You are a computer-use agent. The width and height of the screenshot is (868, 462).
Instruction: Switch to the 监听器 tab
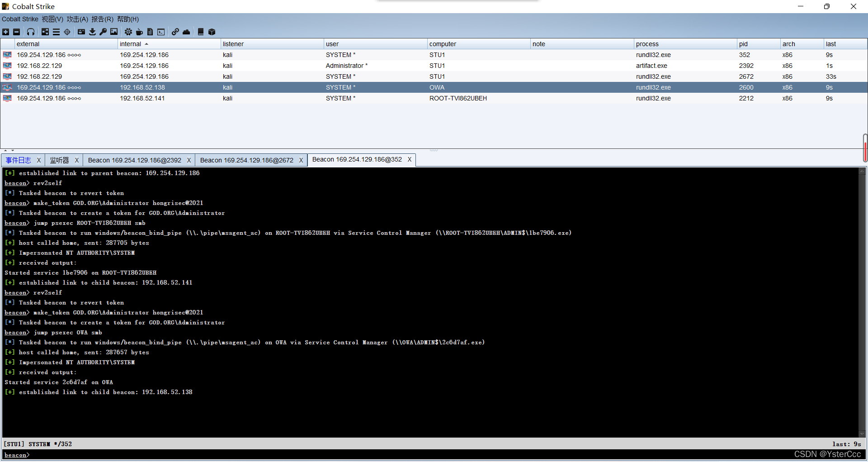[x=60, y=160]
